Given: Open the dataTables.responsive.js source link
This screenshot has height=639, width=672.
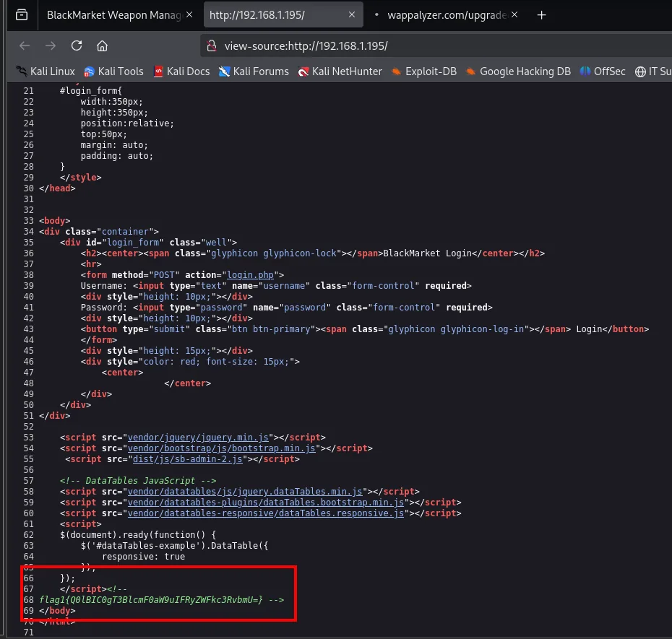Looking at the screenshot, I should click(266, 513).
